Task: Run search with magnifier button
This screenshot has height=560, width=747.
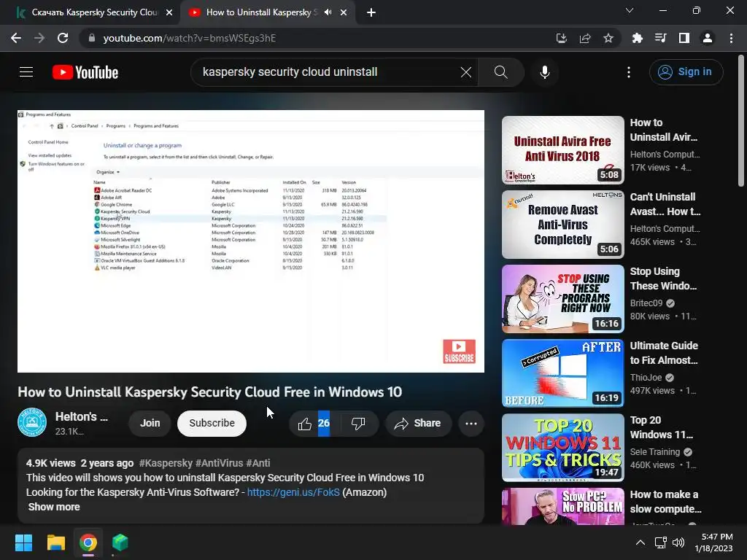Action: (500, 72)
